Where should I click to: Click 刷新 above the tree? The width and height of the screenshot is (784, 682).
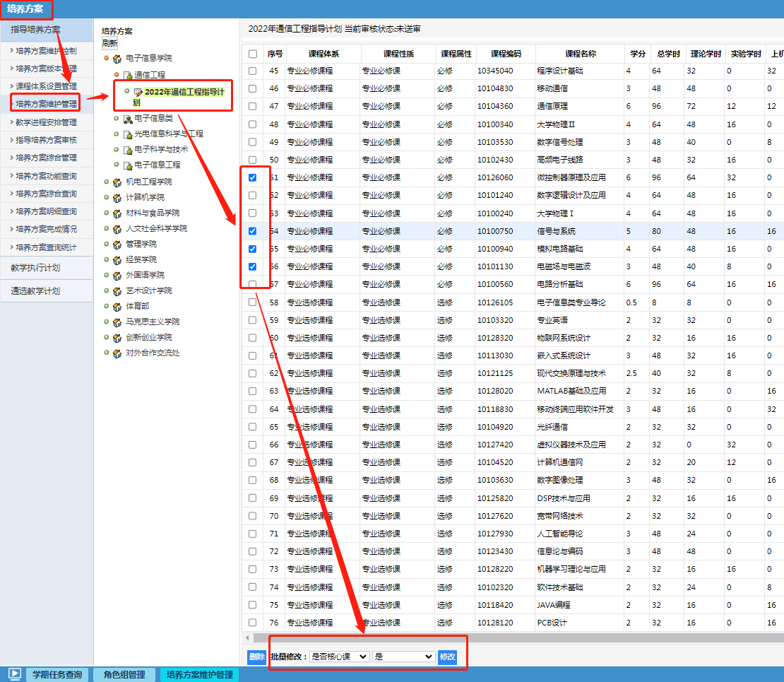click(x=109, y=42)
